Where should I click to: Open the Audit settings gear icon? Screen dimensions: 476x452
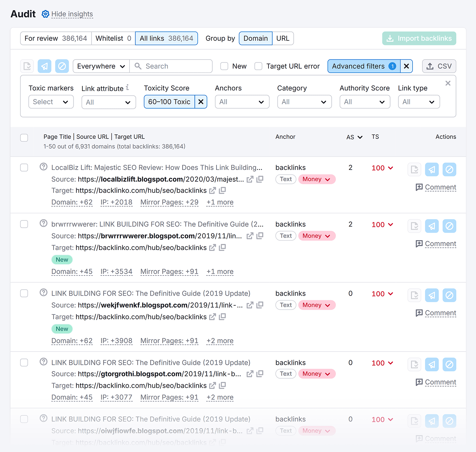(45, 14)
